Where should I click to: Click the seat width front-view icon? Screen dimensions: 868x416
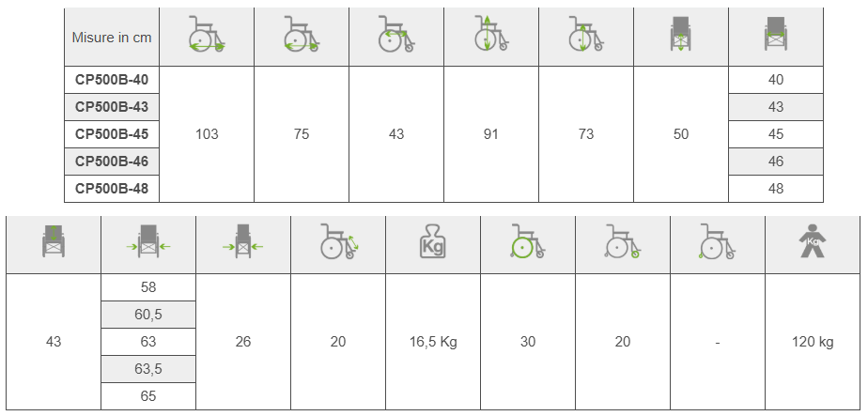coord(775,37)
